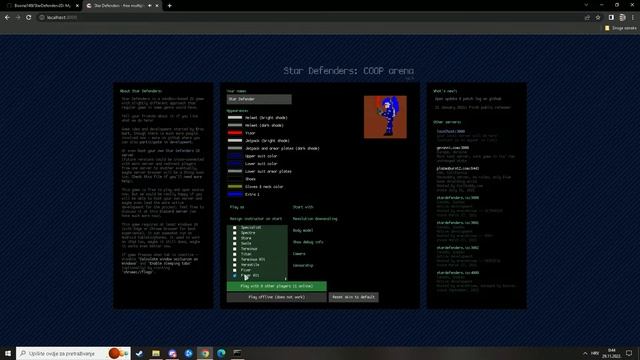Open the terminal window on the taskbar
The image size is (640, 360).
[237, 353]
